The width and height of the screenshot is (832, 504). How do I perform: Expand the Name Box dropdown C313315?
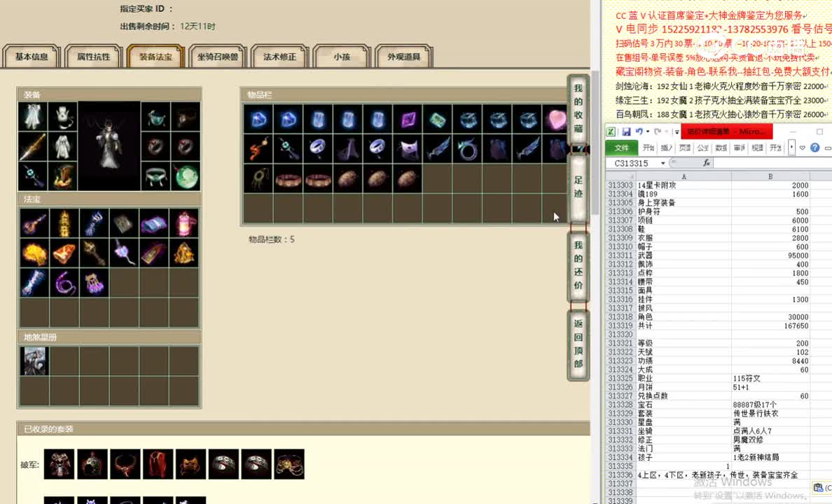tap(663, 163)
